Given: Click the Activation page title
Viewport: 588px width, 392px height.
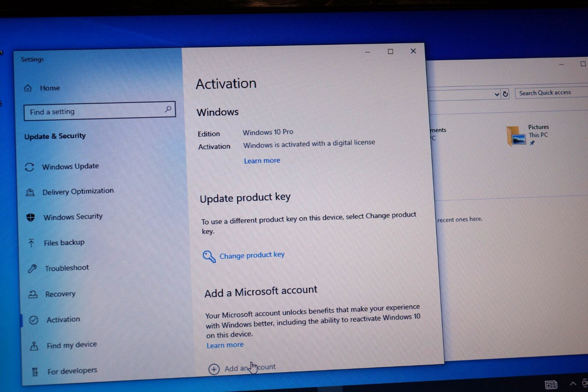Looking at the screenshot, I should coord(226,84).
